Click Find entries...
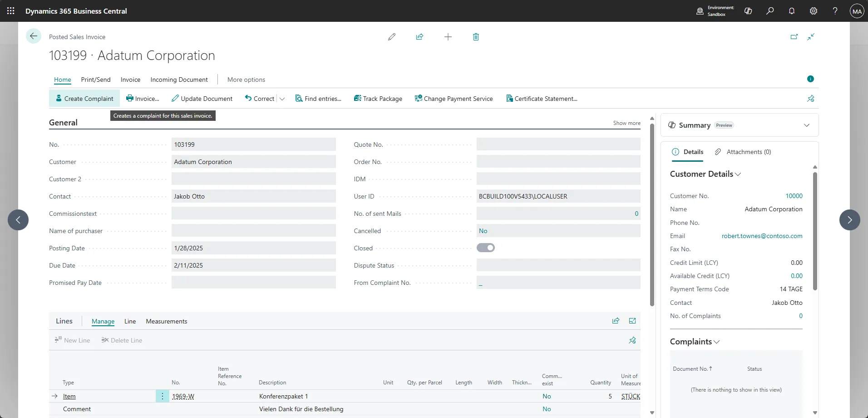The width and height of the screenshot is (868, 418). (x=318, y=99)
